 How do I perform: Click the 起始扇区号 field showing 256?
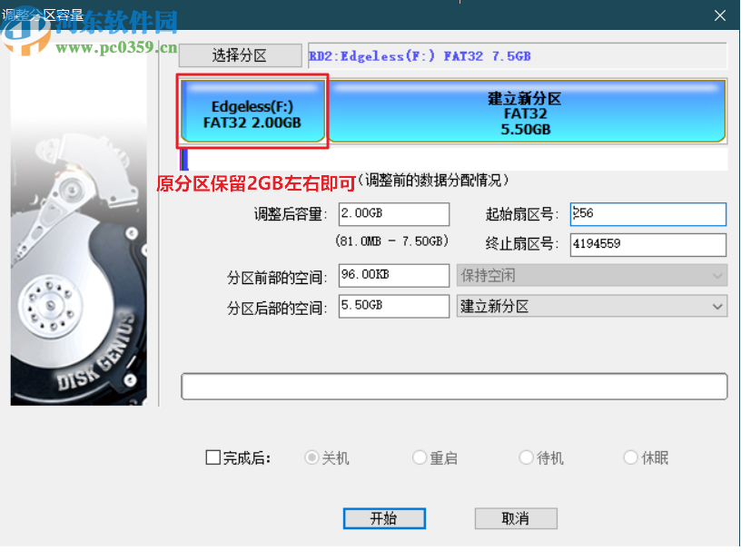(x=647, y=214)
